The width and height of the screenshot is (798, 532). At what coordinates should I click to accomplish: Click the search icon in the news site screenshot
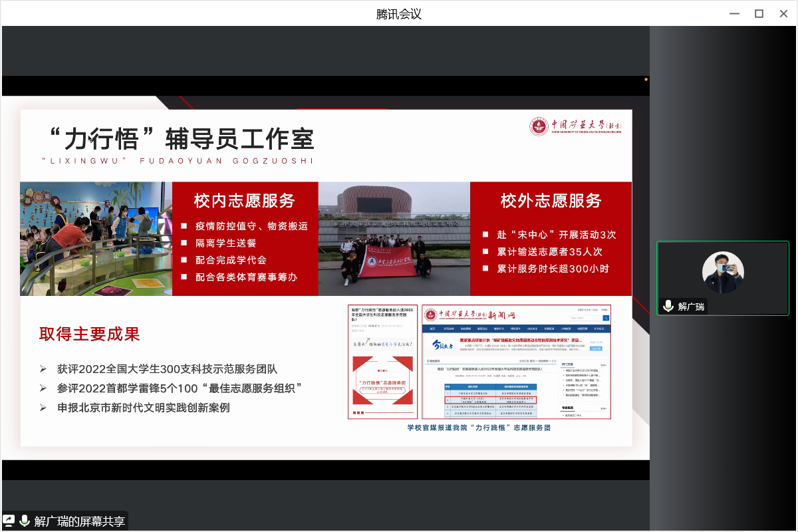click(606, 319)
